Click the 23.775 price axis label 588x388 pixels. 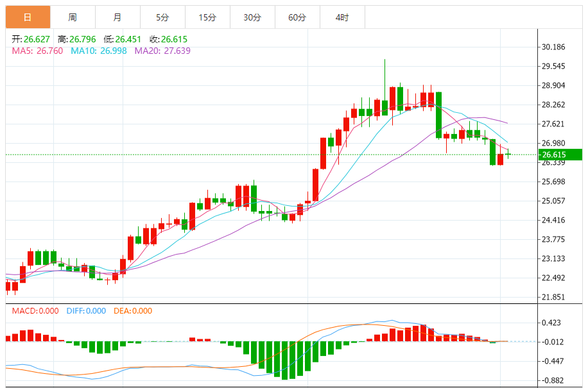pos(553,239)
